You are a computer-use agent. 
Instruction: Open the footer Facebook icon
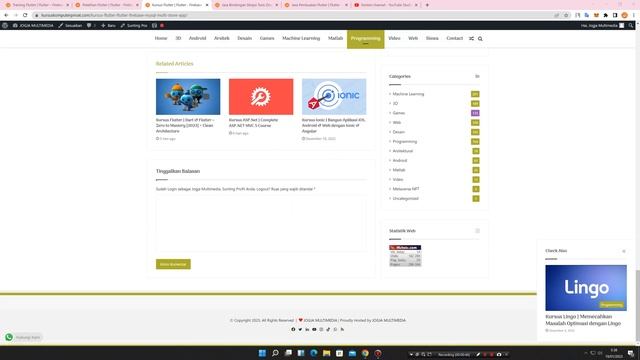[293, 329]
